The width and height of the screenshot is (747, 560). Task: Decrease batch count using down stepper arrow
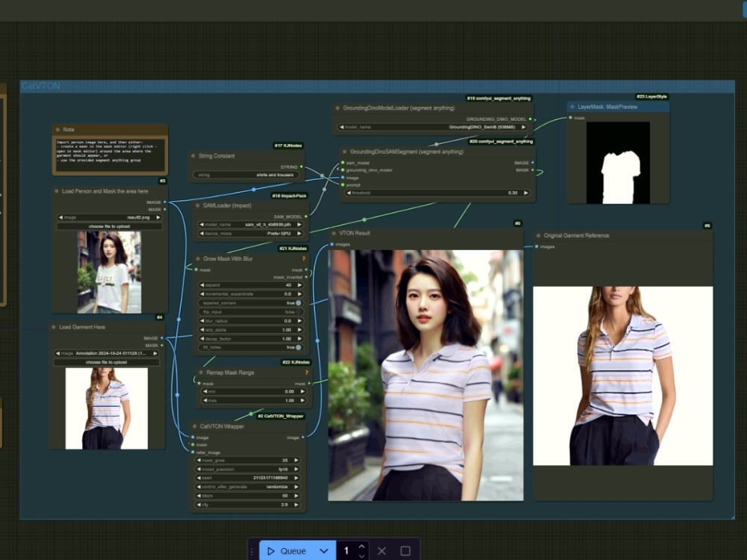pyautogui.click(x=362, y=556)
